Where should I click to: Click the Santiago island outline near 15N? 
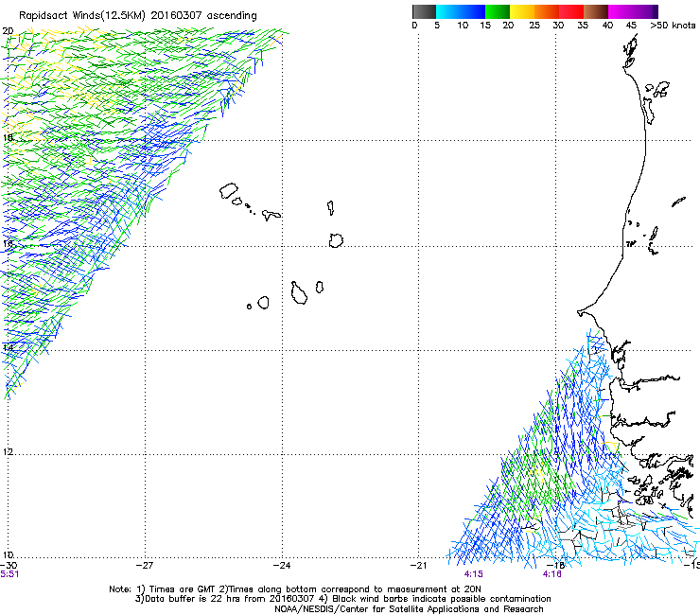(x=299, y=293)
